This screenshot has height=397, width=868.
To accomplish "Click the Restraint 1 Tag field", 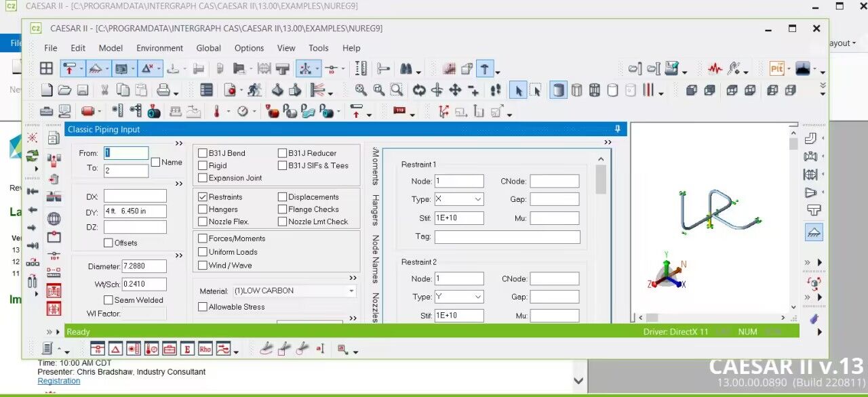I will (507, 237).
